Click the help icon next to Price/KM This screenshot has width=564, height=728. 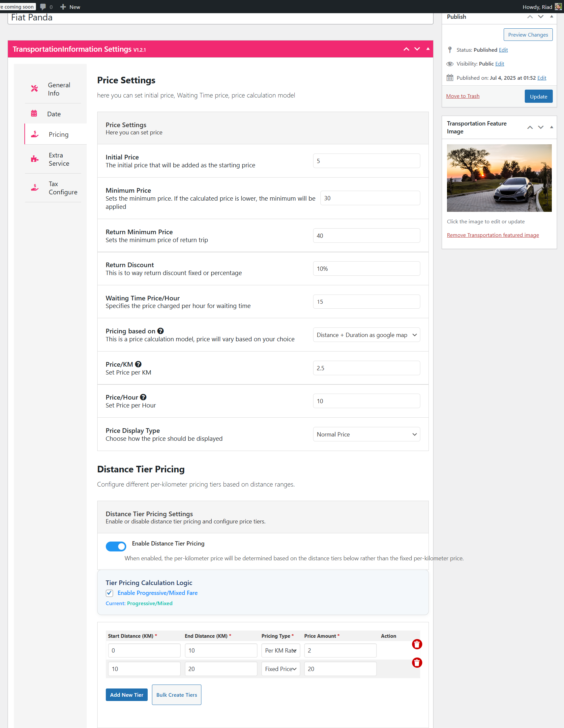(138, 364)
